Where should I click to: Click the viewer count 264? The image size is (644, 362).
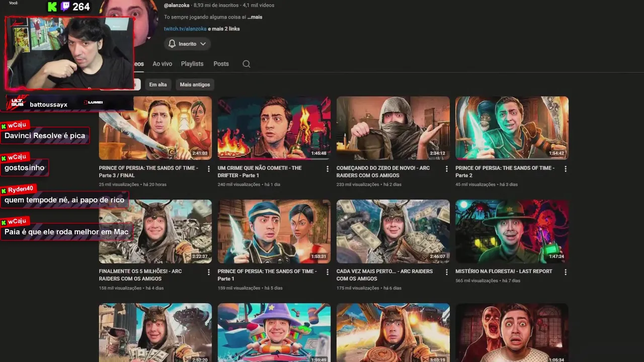pos(81,7)
